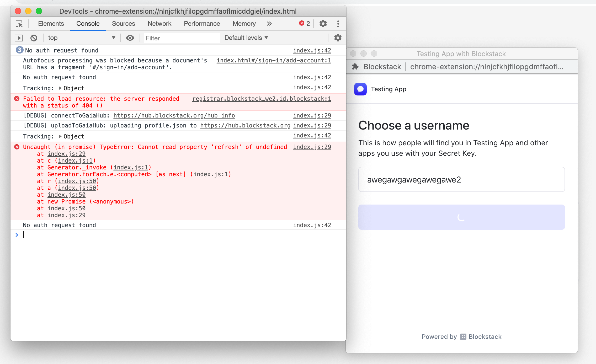
Task: Click the Blockstack logo in Powered by footer
Action: point(463,337)
